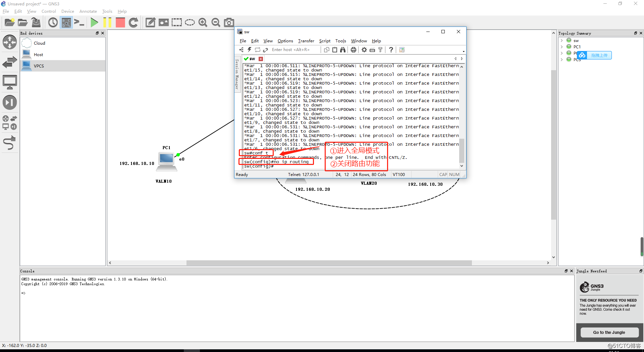Paste clipboard into the terminal
Image resolution: width=644 pixels, height=352 pixels.
click(335, 50)
